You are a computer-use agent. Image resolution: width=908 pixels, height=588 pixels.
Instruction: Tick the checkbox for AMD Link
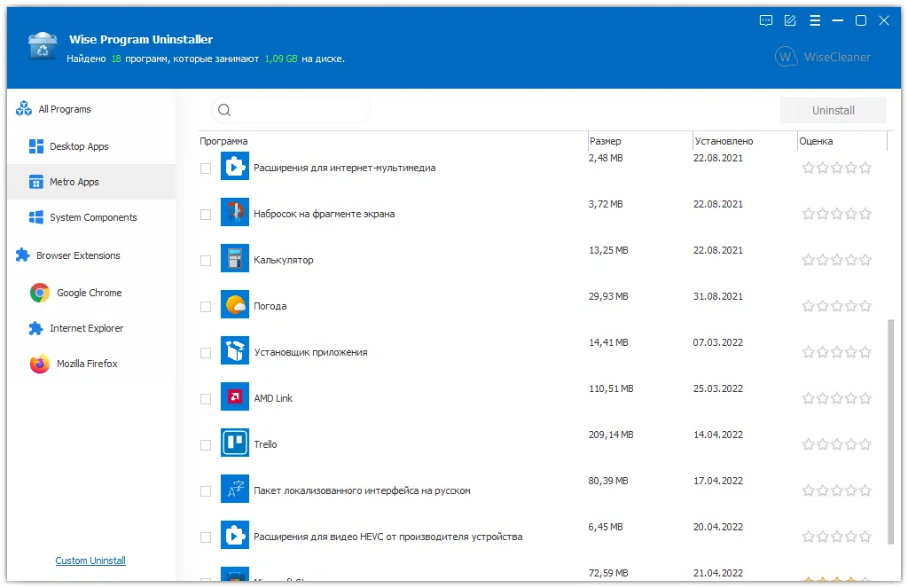tap(206, 398)
